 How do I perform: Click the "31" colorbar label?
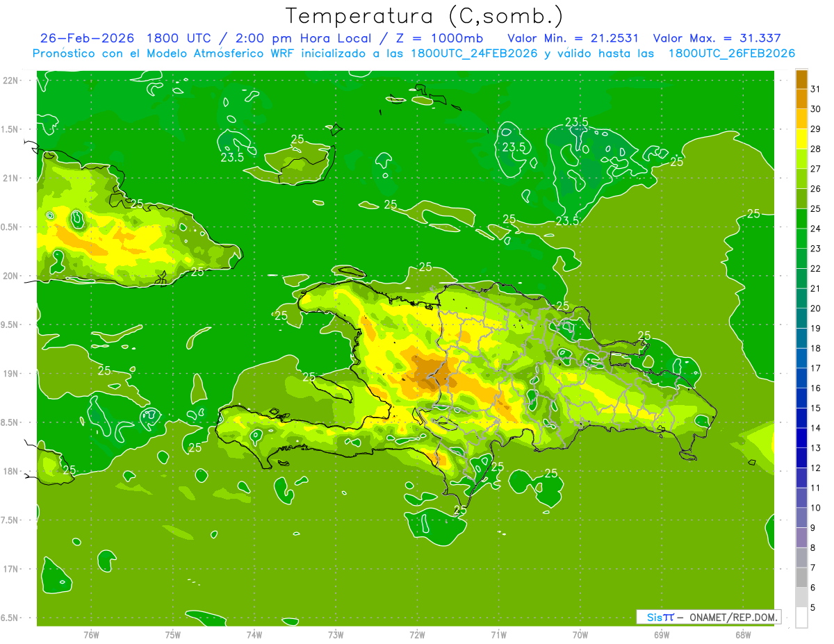(x=816, y=89)
